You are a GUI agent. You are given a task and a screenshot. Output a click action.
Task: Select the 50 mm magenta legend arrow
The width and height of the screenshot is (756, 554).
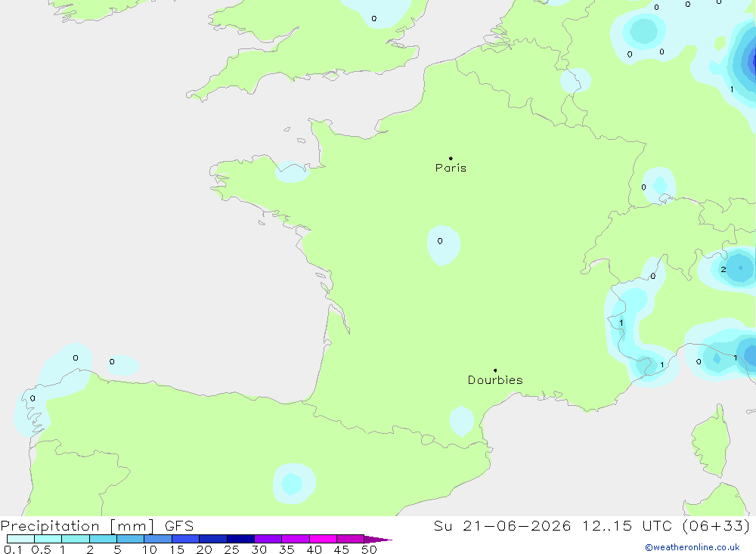click(377, 540)
